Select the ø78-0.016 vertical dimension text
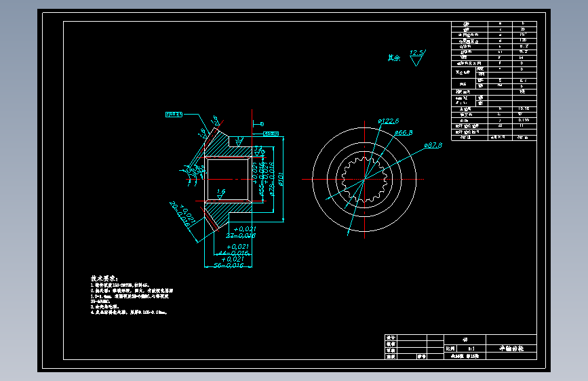Viewport: 588px width, 381px height. (271, 179)
